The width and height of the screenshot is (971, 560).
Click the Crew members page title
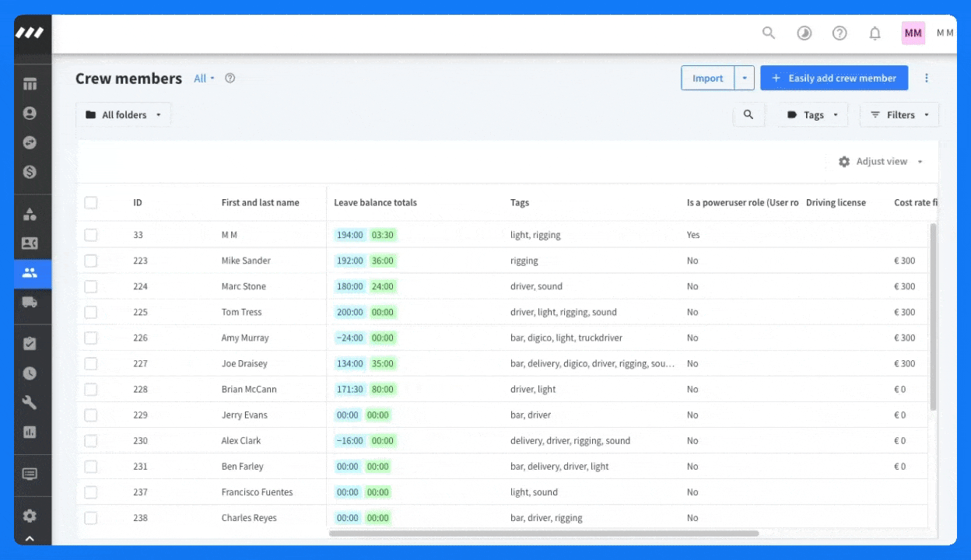128,79
